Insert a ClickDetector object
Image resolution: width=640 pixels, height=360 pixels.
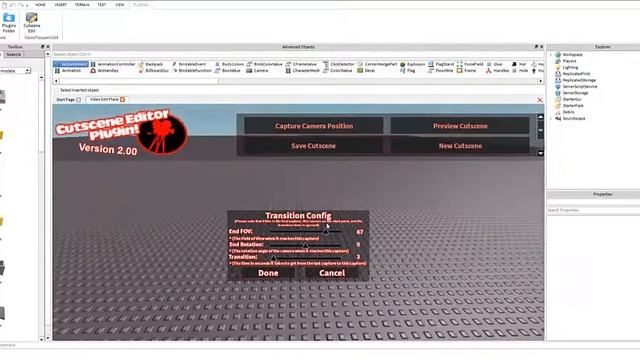(x=339, y=64)
